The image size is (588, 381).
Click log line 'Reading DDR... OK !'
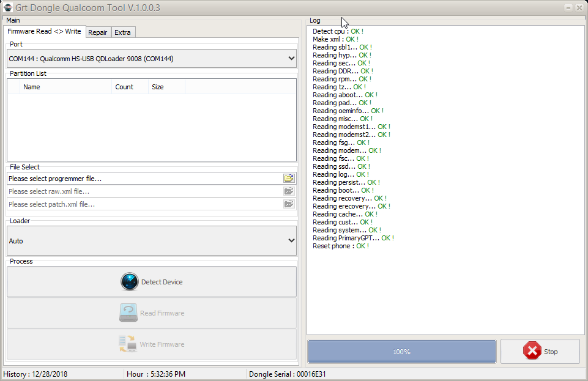tap(343, 71)
